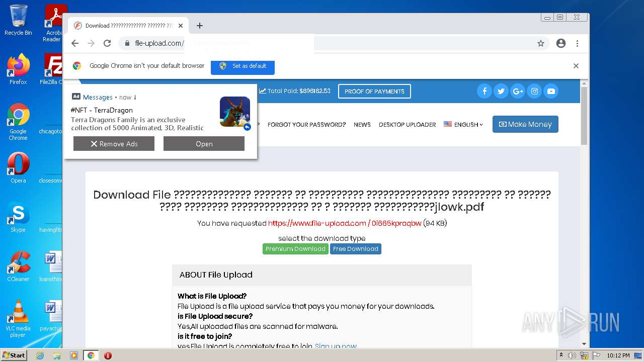
Task: Open Internet Explorer from the taskbar
Action: (x=40, y=355)
